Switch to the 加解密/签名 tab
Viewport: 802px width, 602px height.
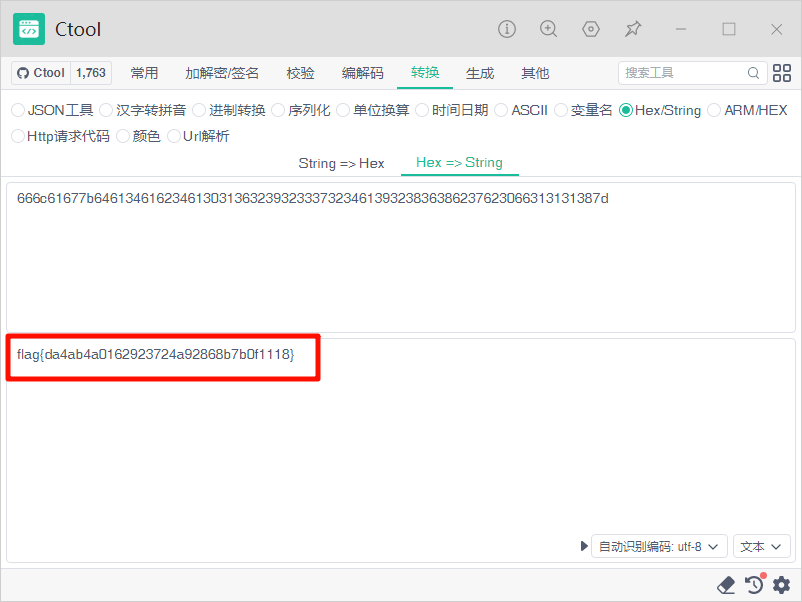(222, 73)
